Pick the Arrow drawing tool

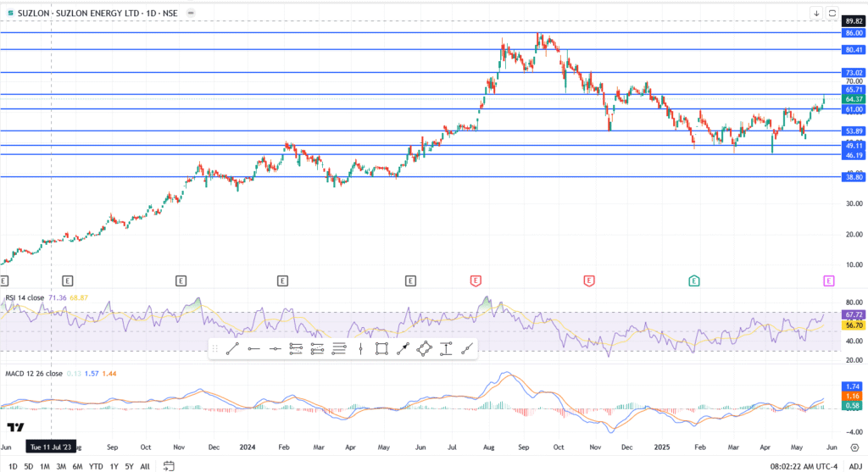tap(403, 348)
